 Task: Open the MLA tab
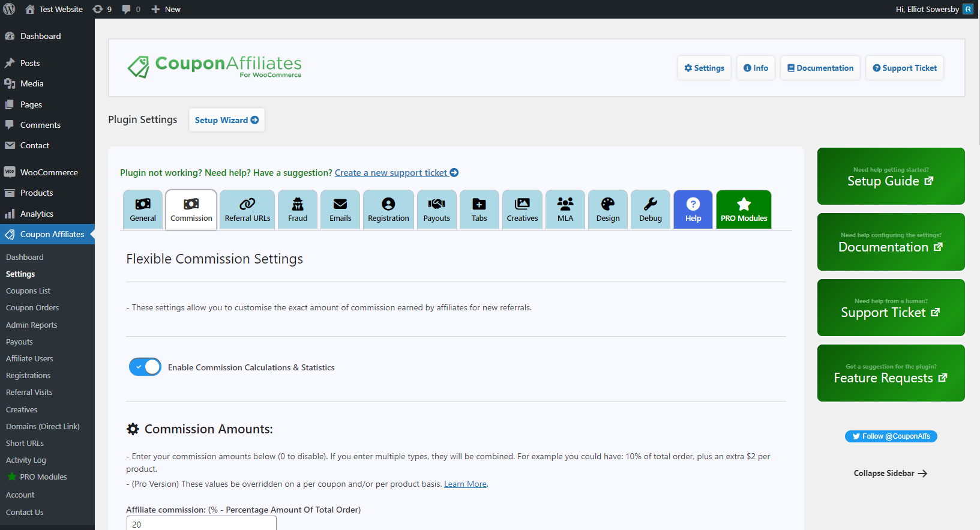[x=565, y=209]
